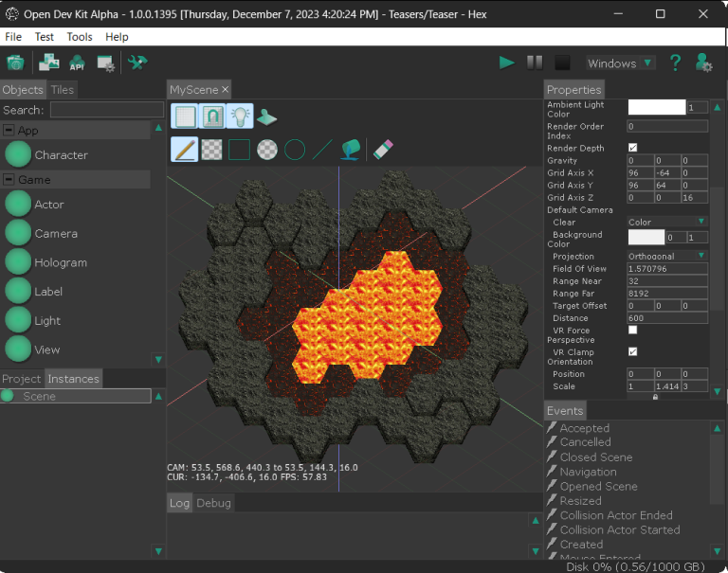The width and height of the screenshot is (728, 573).
Task: Click the green question mark help icon
Action: [675, 63]
